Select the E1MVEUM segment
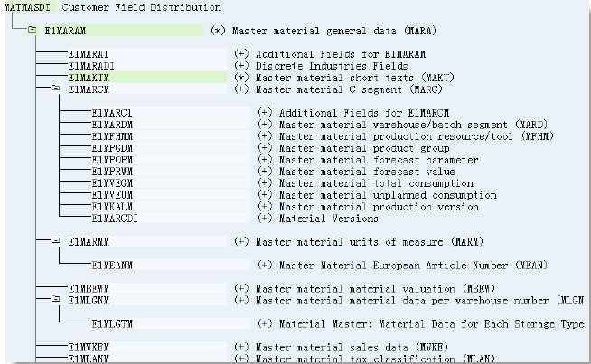This screenshot has height=364, width=591. tap(112, 194)
